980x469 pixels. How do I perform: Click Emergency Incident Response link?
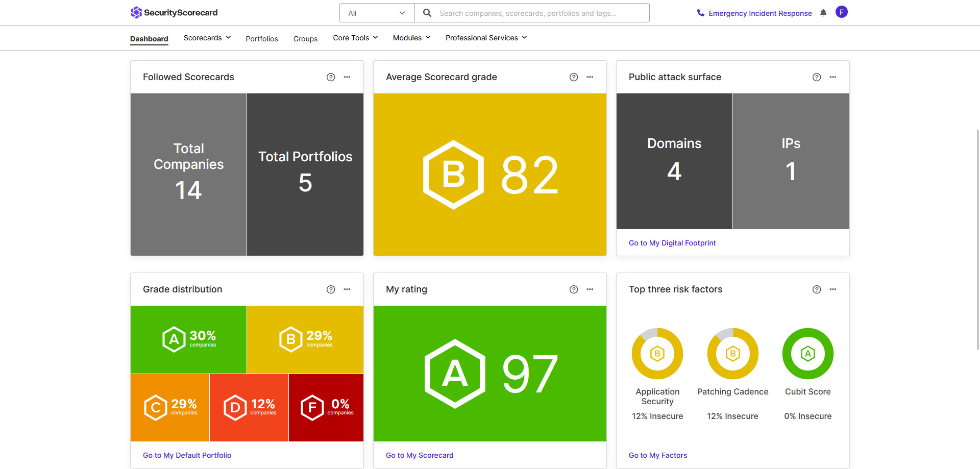pos(760,13)
